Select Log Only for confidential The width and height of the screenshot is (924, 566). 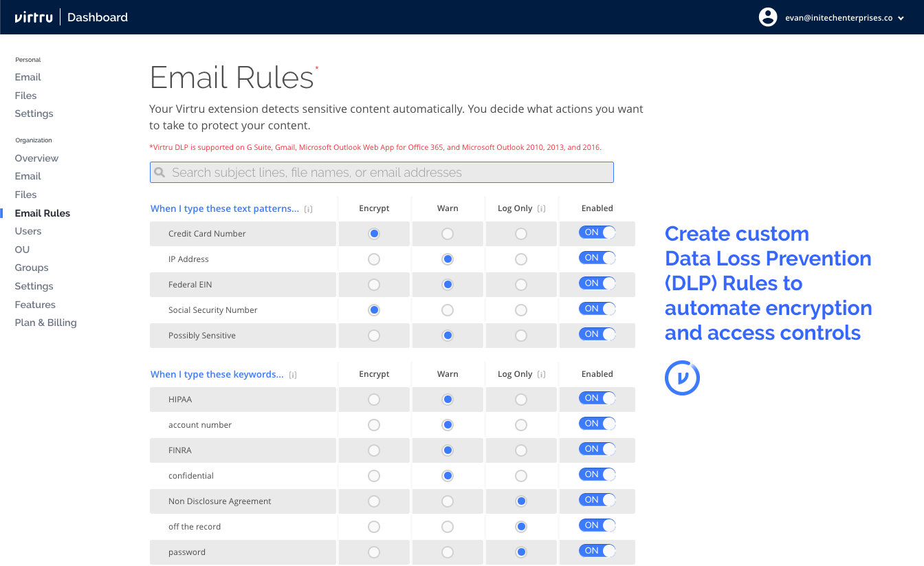point(521,476)
